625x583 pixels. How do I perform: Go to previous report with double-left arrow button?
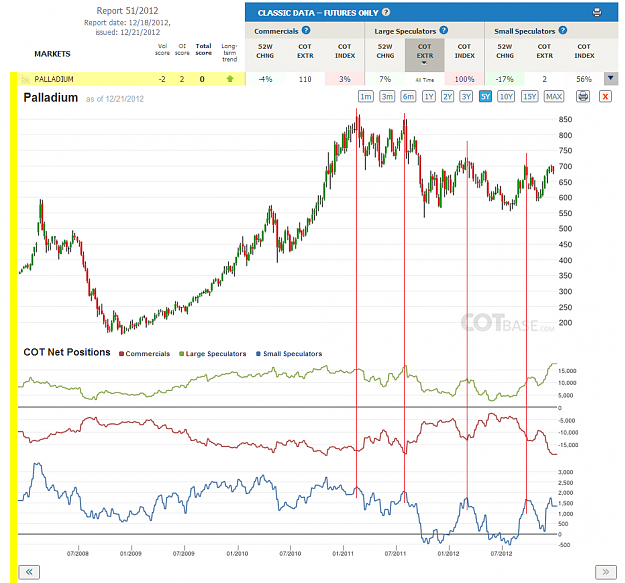pos(29,572)
